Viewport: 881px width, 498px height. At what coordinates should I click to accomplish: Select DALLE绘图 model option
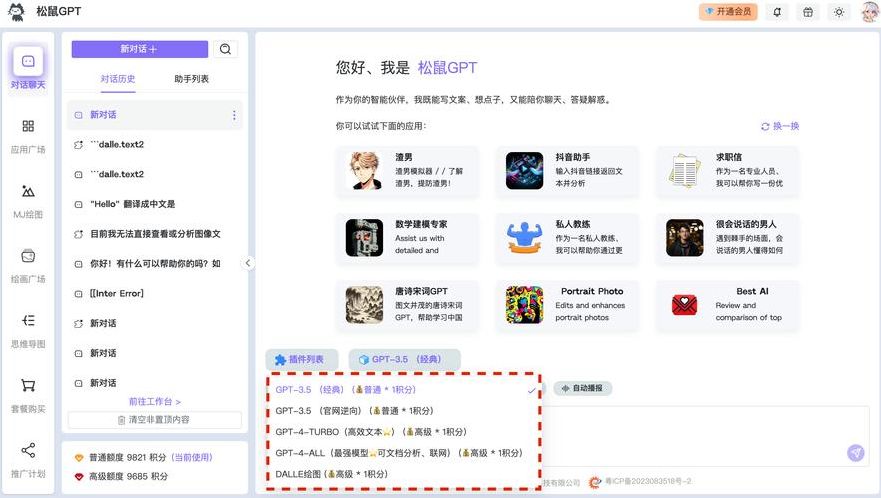click(403, 474)
